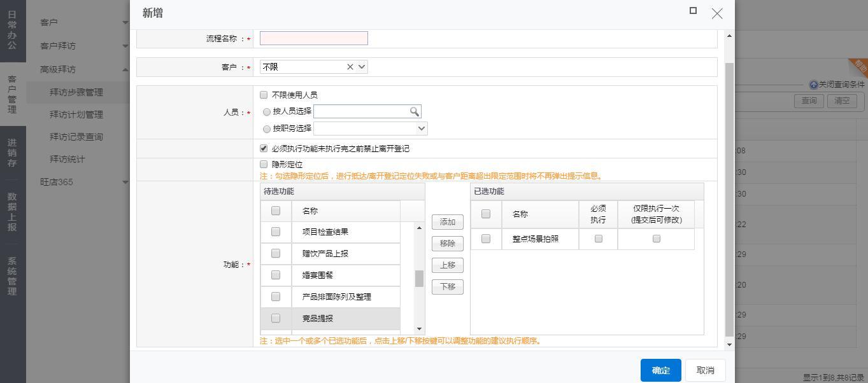Screen dimensions: 868x383
Task: Open the 客户 dropdown list
Action: pyautogui.click(x=362, y=67)
